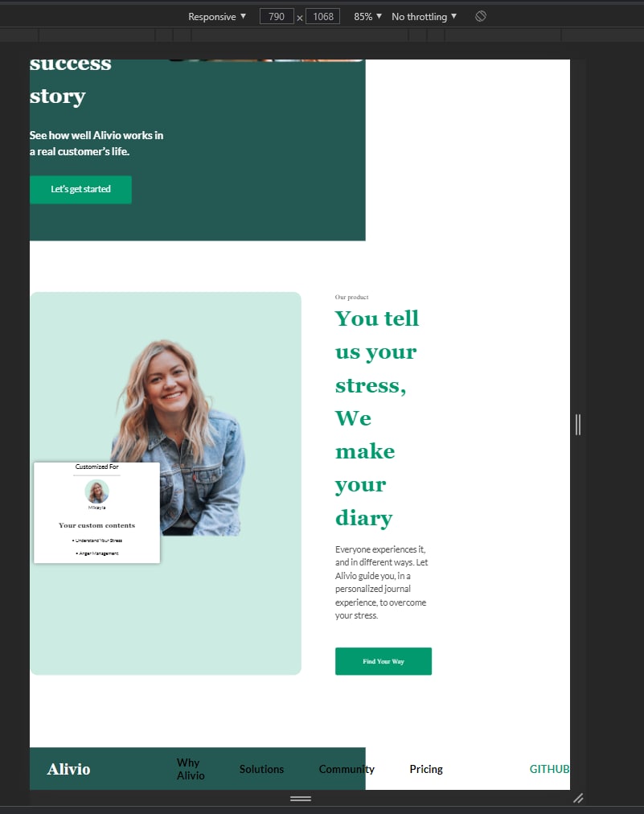Open the 85% zoom dropdown

pyautogui.click(x=367, y=17)
